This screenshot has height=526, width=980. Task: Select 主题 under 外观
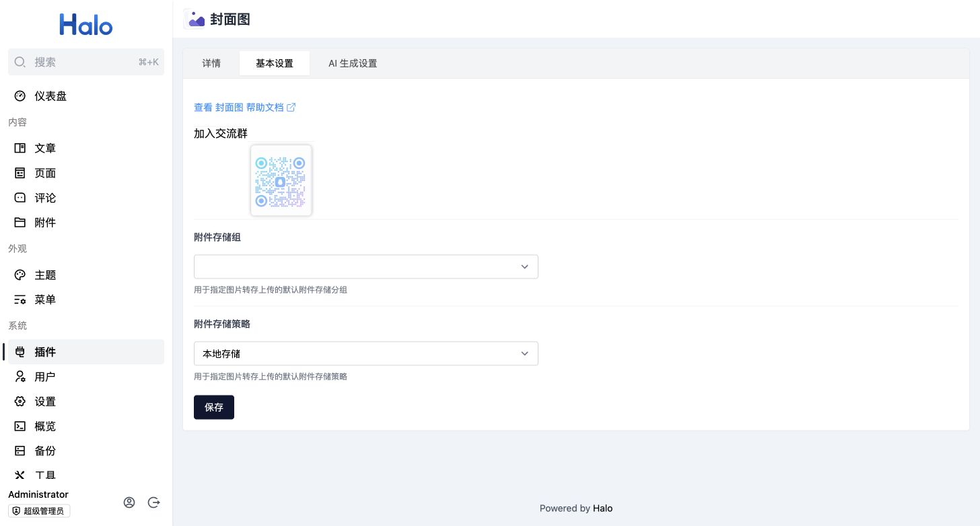[86, 275]
